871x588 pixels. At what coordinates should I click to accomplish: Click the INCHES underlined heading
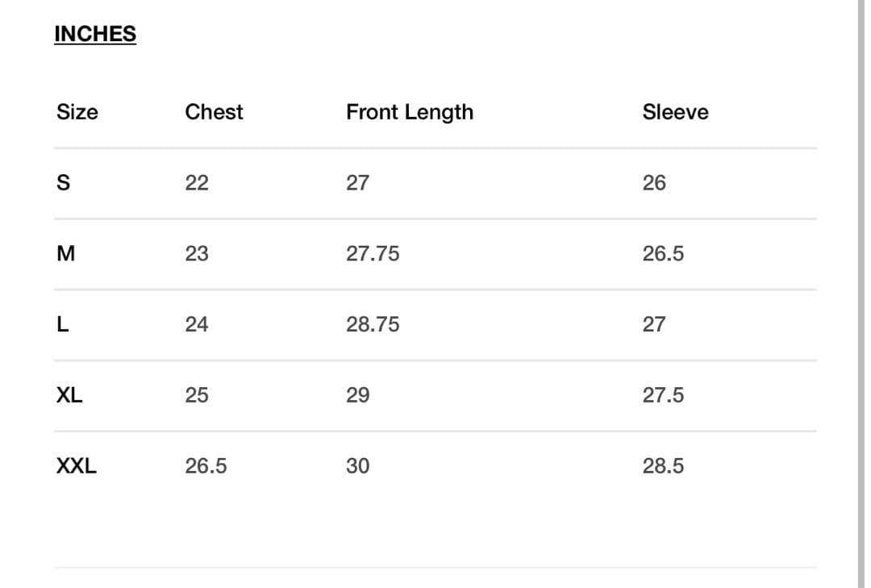[95, 34]
